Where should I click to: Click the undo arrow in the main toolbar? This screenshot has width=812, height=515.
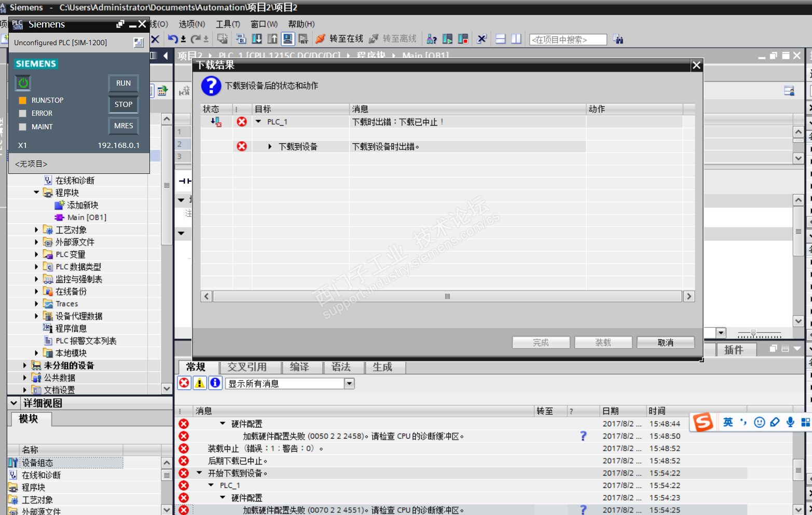pyautogui.click(x=173, y=39)
